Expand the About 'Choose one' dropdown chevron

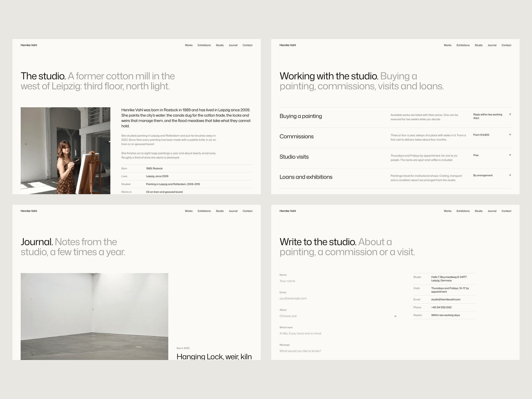(395, 316)
